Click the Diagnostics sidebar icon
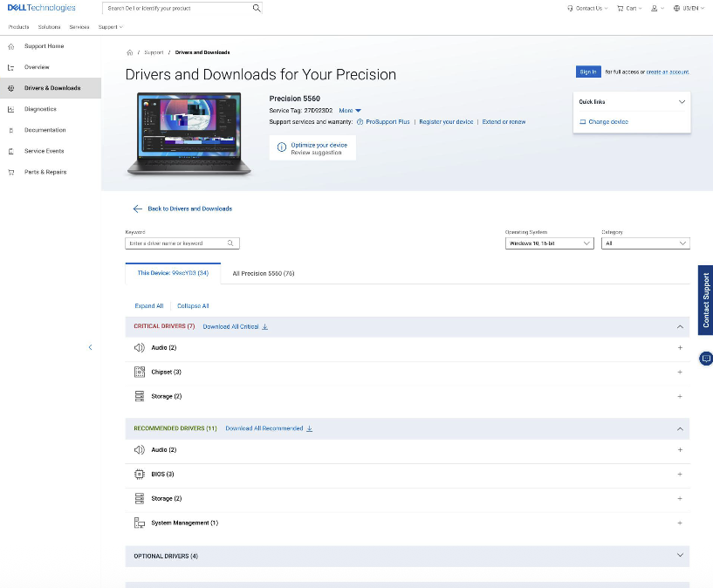Viewport: 713px width, 588px height. 11,109
